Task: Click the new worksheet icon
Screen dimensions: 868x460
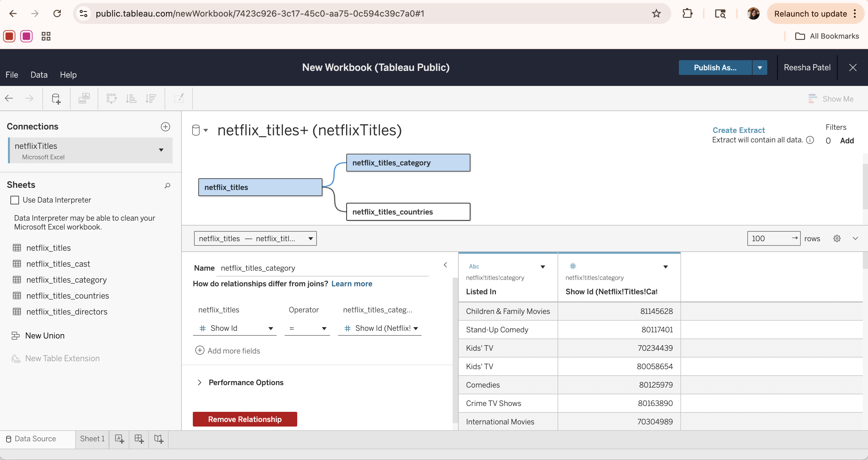Action: (x=119, y=439)
